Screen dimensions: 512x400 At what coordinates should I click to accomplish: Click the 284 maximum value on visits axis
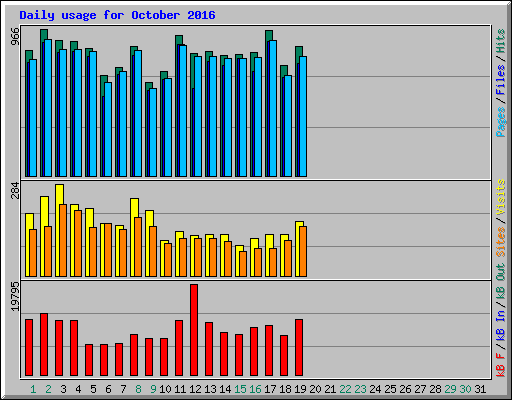15,190
